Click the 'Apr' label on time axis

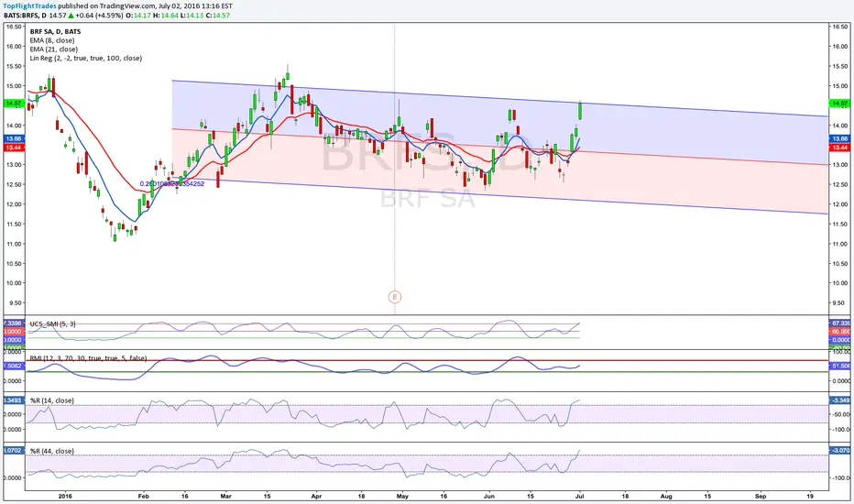[316, 497]
